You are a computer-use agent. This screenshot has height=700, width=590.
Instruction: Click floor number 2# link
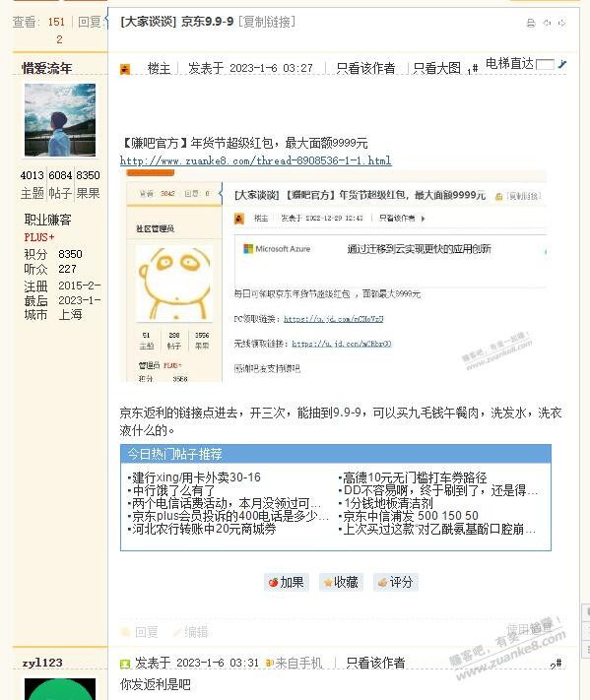click(x=557, y=665)
